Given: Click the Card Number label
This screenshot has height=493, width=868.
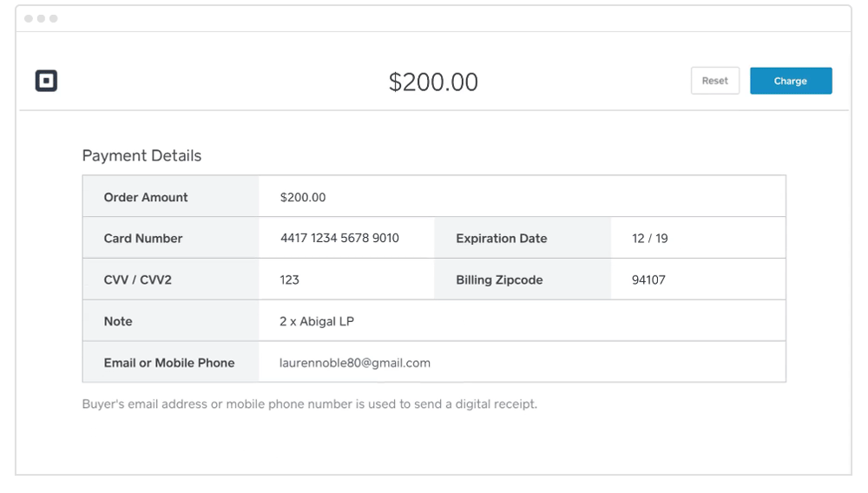Looking at the screenshot, I should click(x=143, y=239).
